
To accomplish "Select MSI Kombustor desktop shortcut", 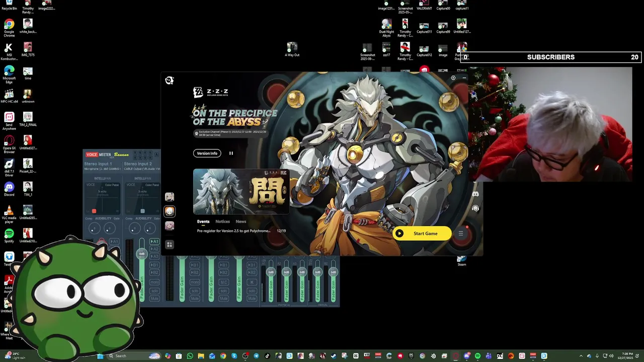I will (9, 52).
